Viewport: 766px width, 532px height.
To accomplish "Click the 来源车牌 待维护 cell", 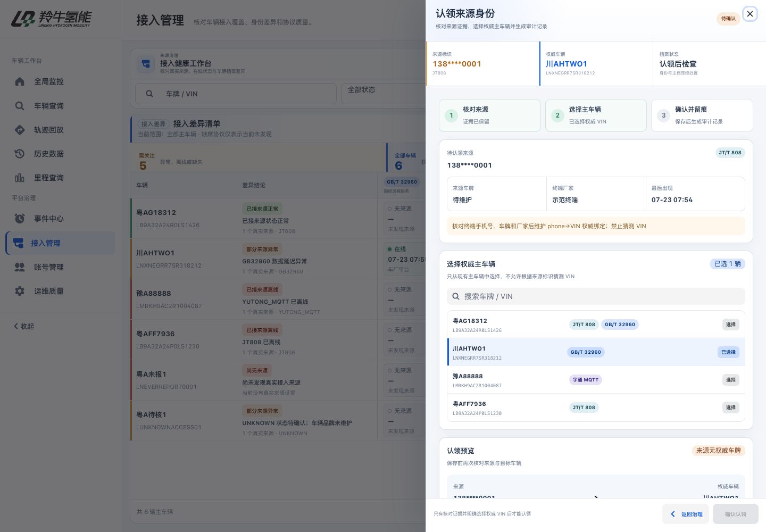I will pyautogui.click(x=496, y=194).
